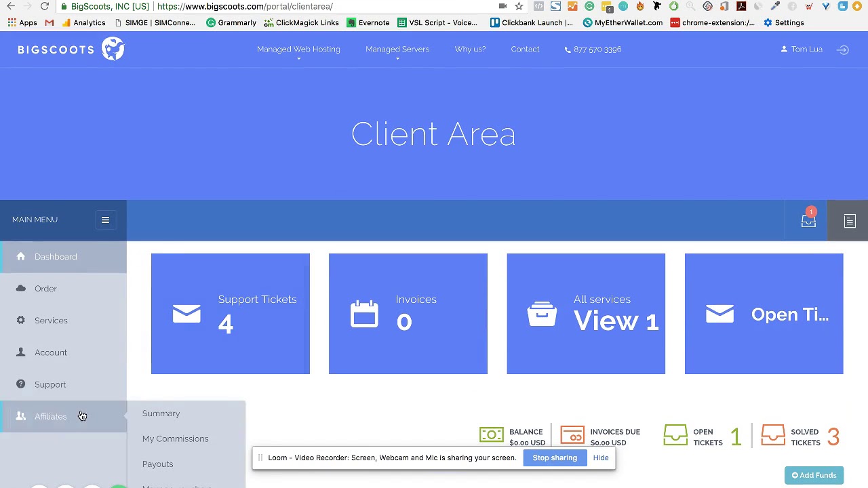Open the Evernote bookmark
This screenshot has height=488, width=868.
point(368,22)
